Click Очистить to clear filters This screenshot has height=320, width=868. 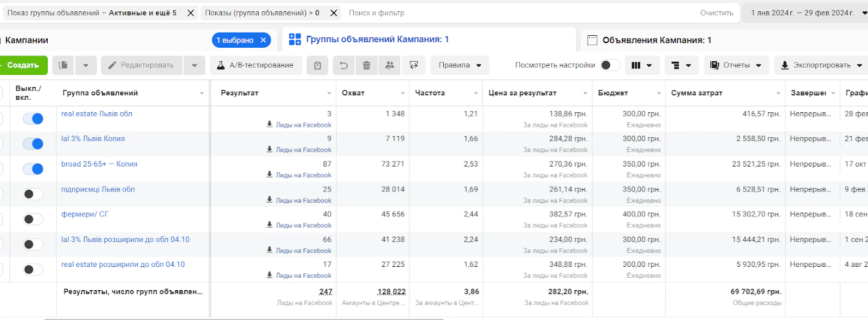[x=717, y=13]
